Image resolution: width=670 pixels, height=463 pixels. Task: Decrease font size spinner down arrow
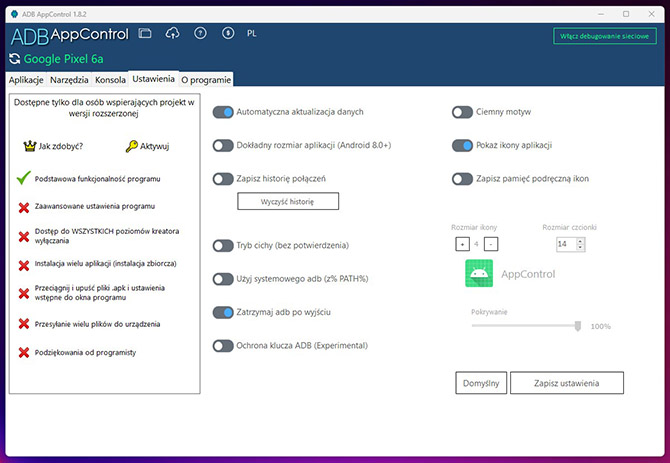(580, 247)
